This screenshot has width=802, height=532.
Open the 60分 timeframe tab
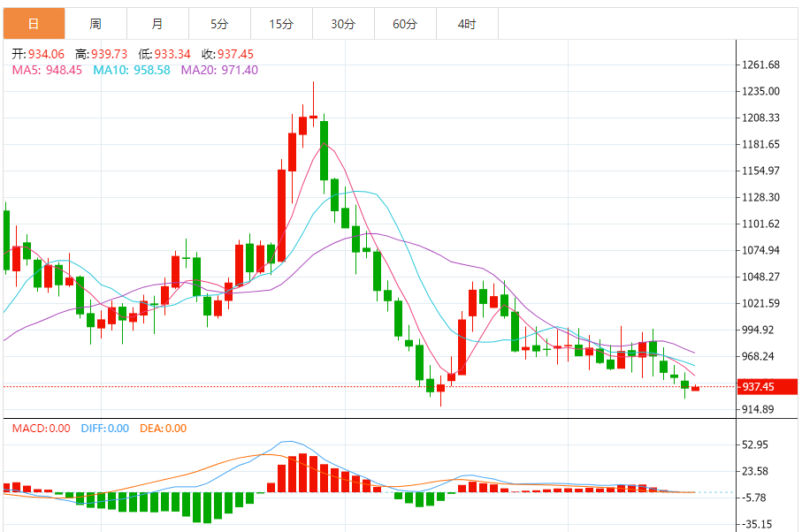point(405,24)
